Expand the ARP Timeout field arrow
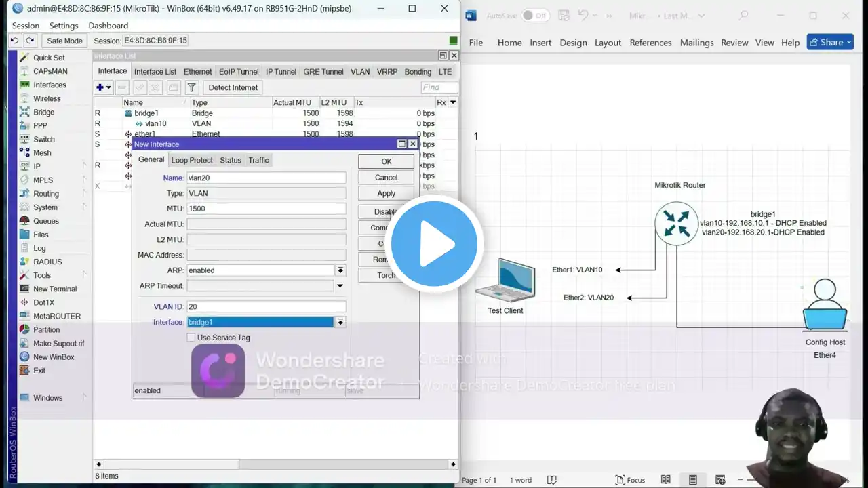 [x=340, y=286]
